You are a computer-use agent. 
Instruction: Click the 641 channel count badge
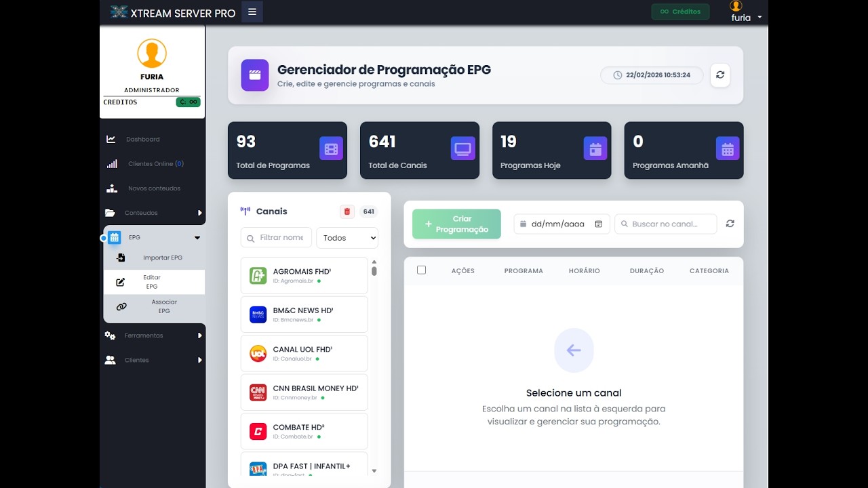coord(369,211)
